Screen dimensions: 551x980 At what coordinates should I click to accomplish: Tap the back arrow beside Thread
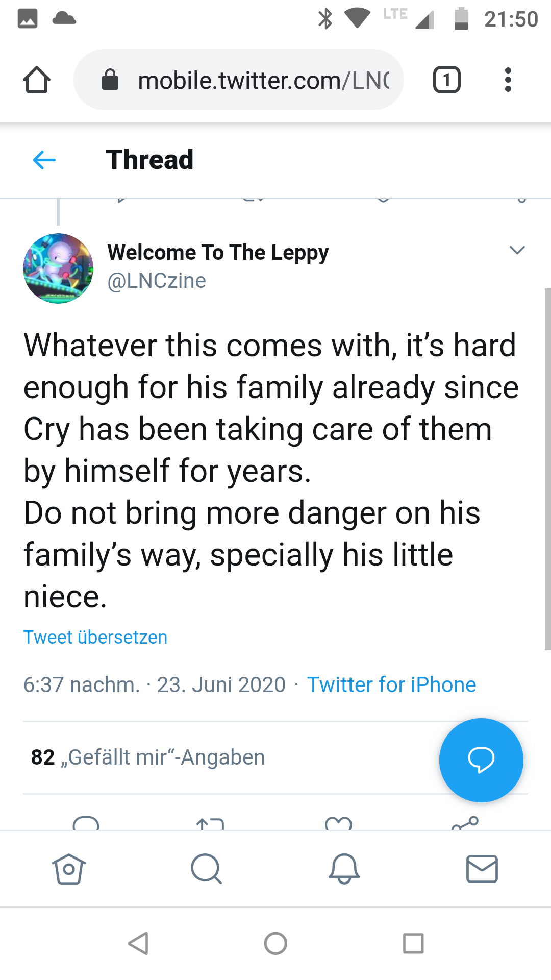point(44,160)
